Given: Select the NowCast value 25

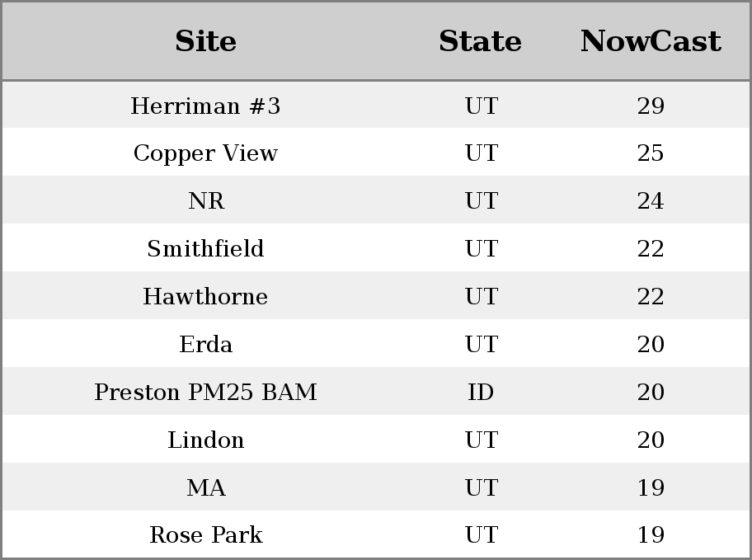Looking at the screenshot, I should (x=651, y=153).
